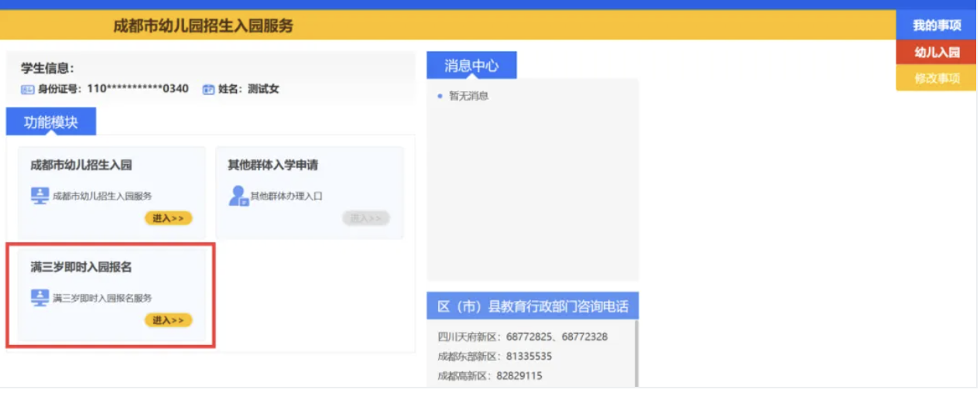Image resolution: width=980 pixels, height=393 pixels.
Task: Open the 满三岁即时入园报名 card title
Action: pyautogui.click(x=81, y=267)
